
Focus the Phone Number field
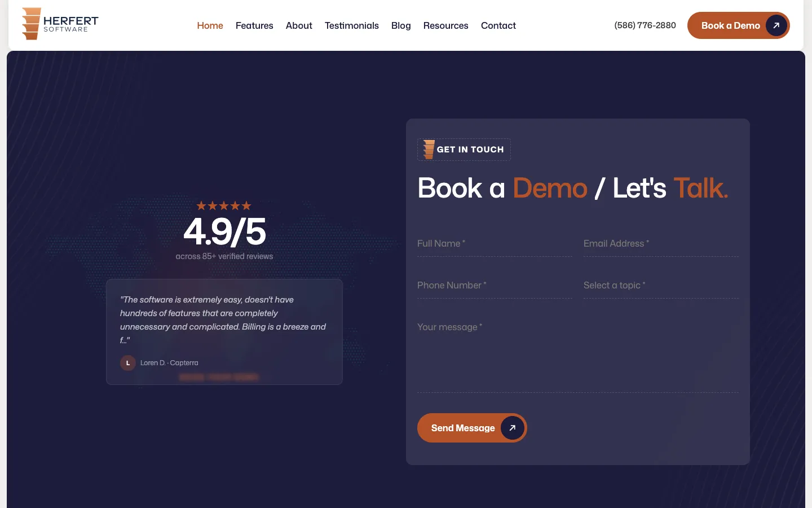(x=495, y=286)
